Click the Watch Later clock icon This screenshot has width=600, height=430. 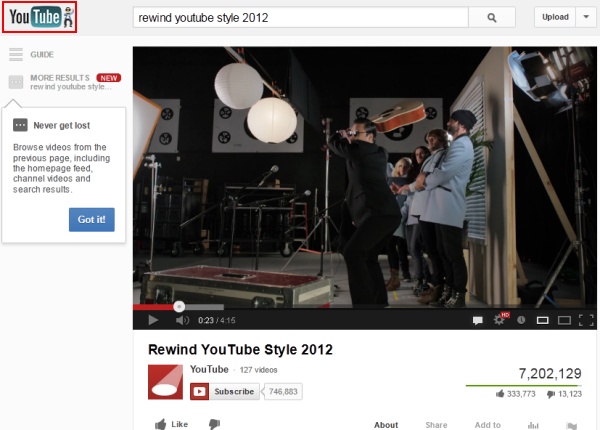(521, 320)
